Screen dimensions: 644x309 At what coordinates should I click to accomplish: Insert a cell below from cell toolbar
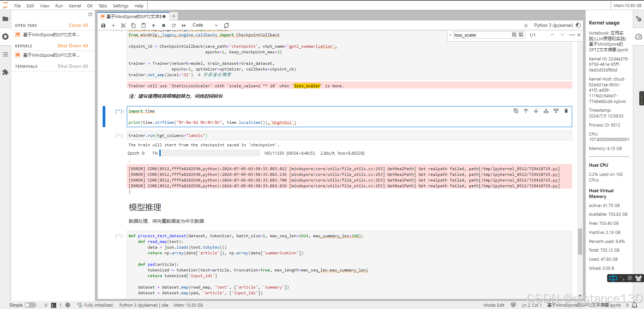tap(556, 111)
